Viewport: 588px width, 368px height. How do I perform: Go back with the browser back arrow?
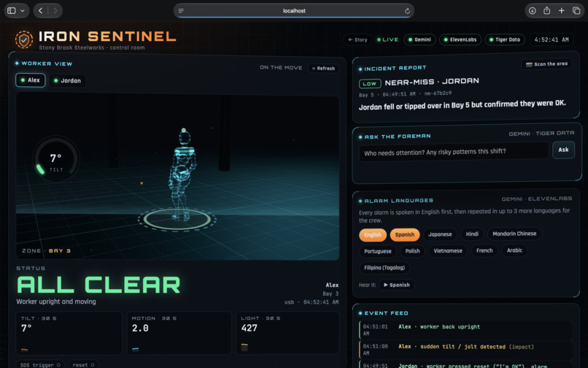[x=41, y=10]
